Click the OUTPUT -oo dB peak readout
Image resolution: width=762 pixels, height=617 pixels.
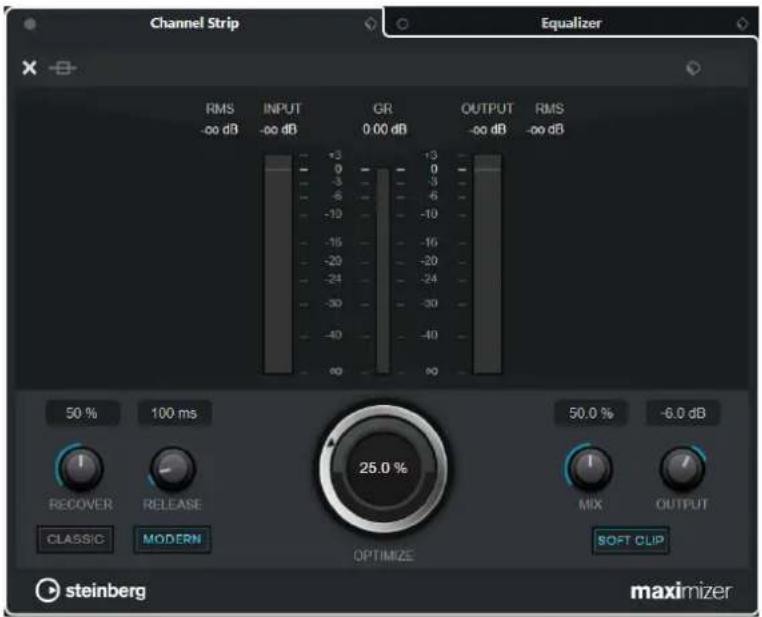tap(487, 130)
